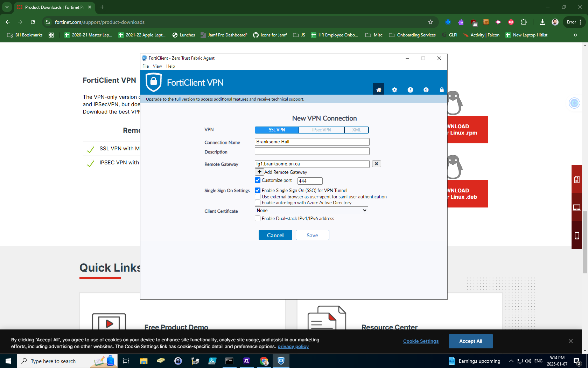Image resolution: width=588 pixels, height=368 pixels.
Task: Open Windows notification center
Action: pyautogui.click(x=577, y=361)
